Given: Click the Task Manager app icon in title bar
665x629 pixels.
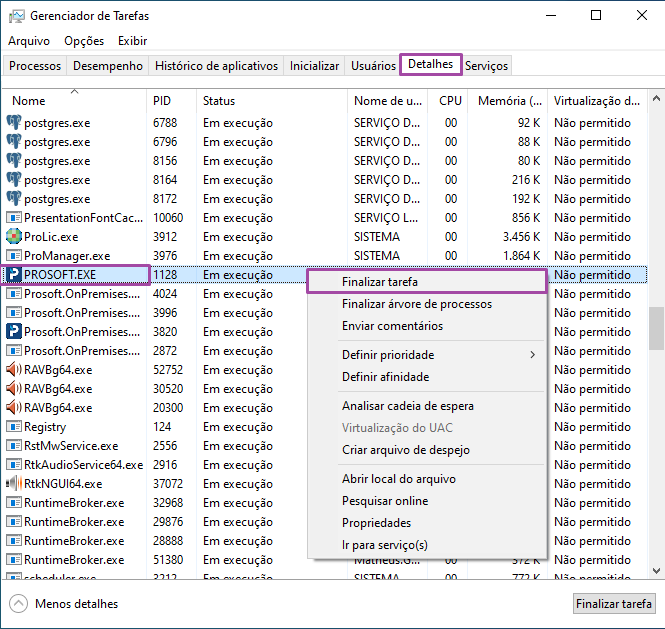Looking at the screenshot, I should click(17, 16).
